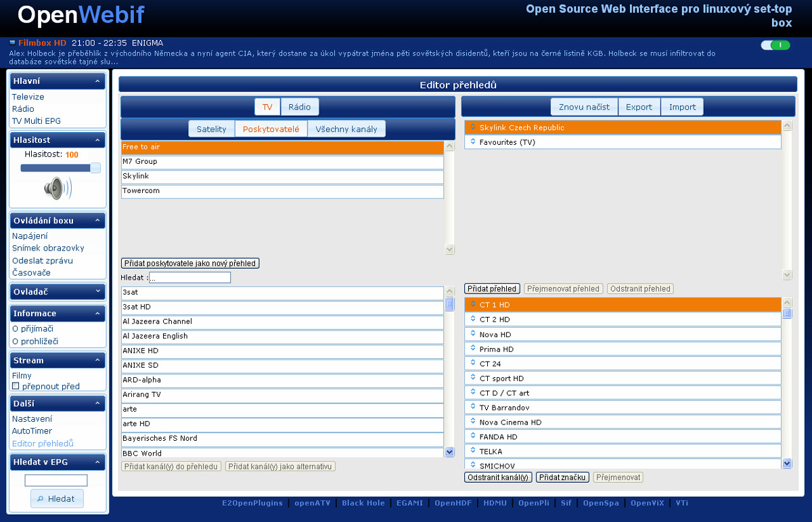Click drag-handle icon of TV Barrandov
Screen dimensions: 812x522
pyautogui.click(x=473, y=408)
